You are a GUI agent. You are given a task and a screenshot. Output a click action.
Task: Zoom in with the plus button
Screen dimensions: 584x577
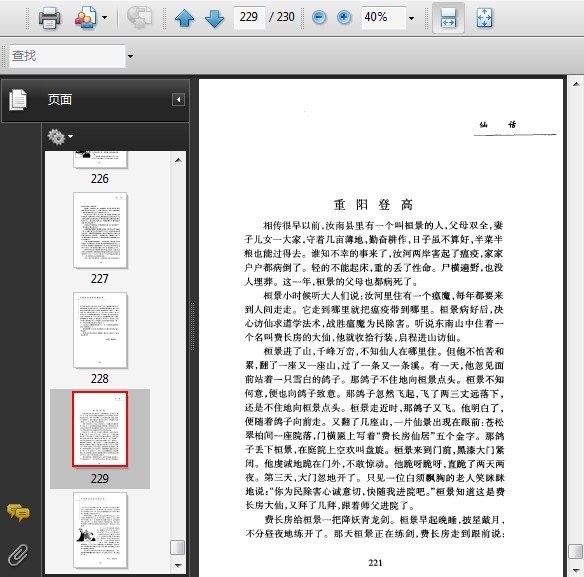tap(344, 17)
